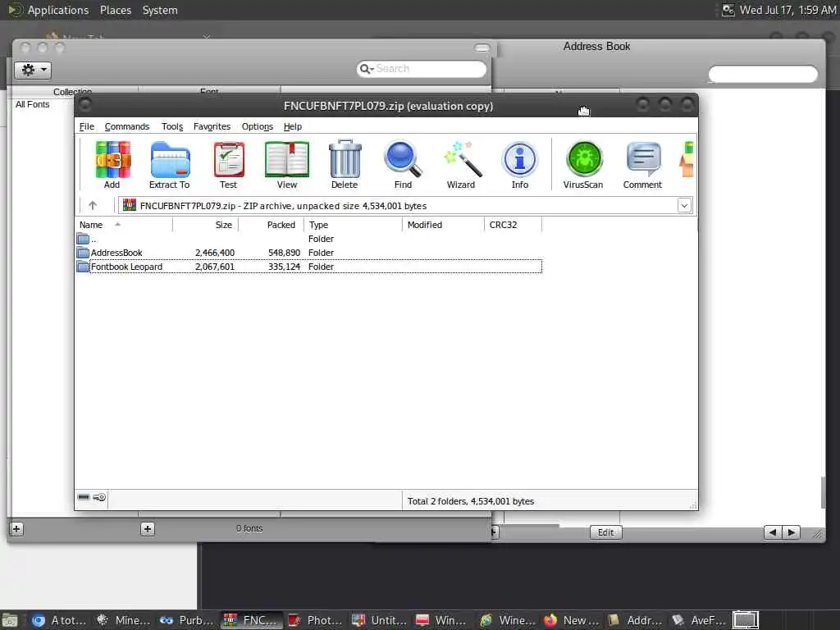The height and width of the screenshot is (630, 840).
Task: Click the Find magnifier icon
Action: tap(403, 159)
